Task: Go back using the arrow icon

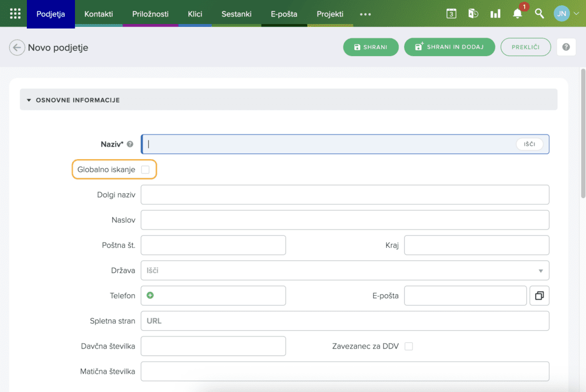Action: (17, 47)
